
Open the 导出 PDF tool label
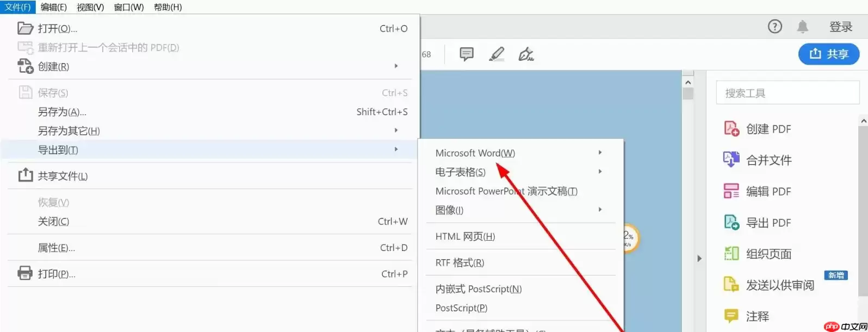pyautogui.click(x=768, y=223)
